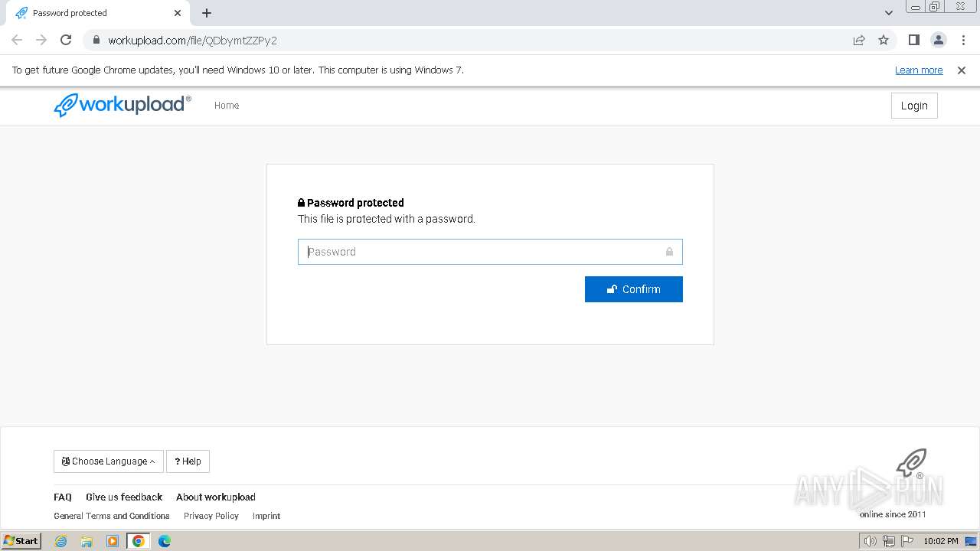Open Microsoft Edge from taskbar
The image size is (980, 551).
click(x=165, y=541)
